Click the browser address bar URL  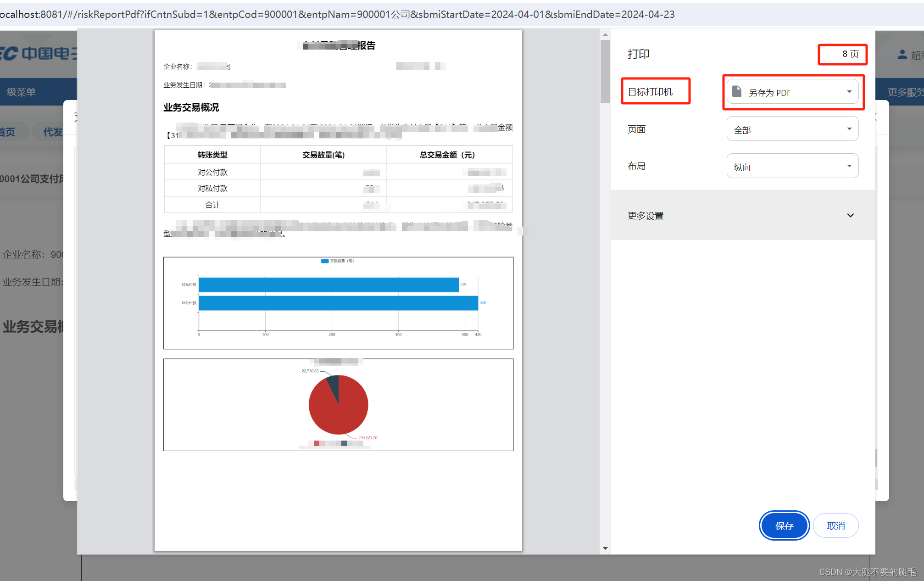click(x=337, y=14)
